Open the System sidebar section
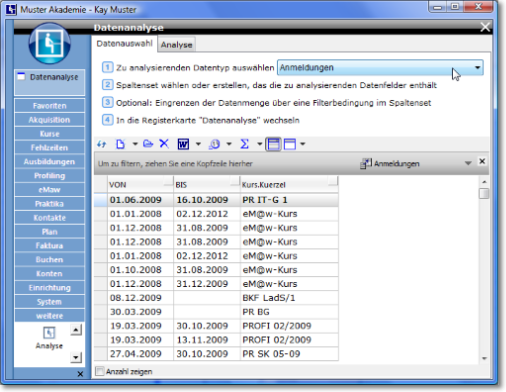The image size is (506, 392). pos(50,302)
